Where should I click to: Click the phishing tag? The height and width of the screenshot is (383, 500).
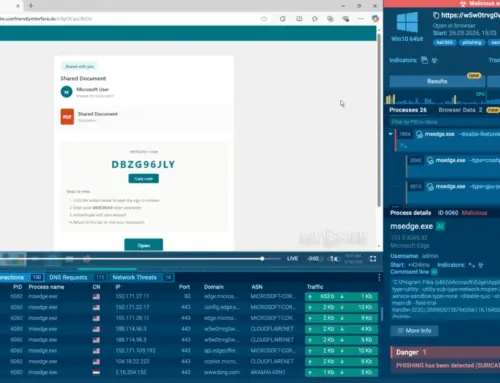pyautogui.click(x=472, y=42)
